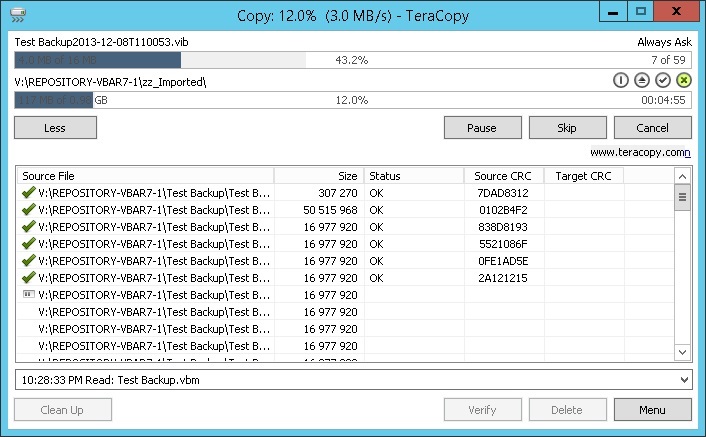Viewport: 706px width, 437px height.
Task: Cancel the copy operation
Action: tap(652, 128)
